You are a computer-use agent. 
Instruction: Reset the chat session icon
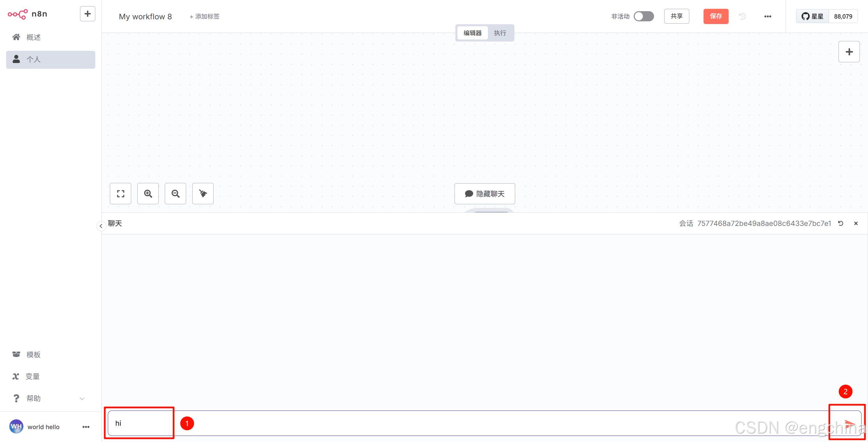(x=841, y=224)
